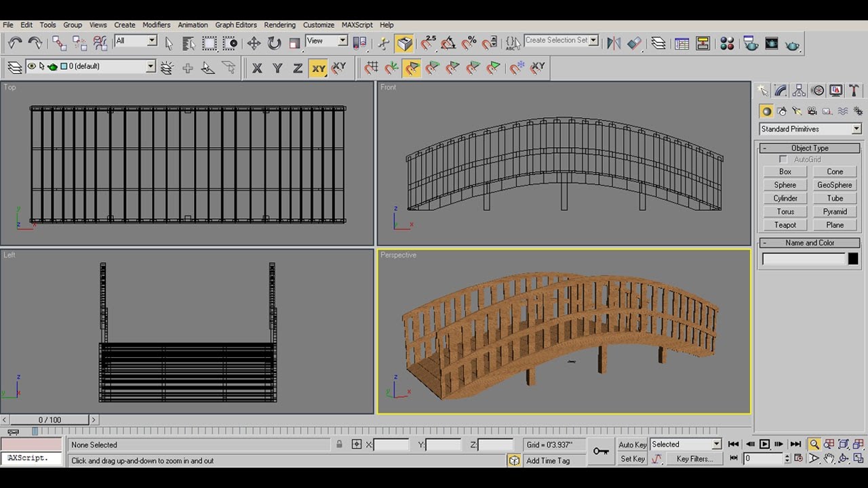The height and width of the screenshot is (488, 868).
Task: Click the Cylinder primitive button
Action: coord(785,199)
